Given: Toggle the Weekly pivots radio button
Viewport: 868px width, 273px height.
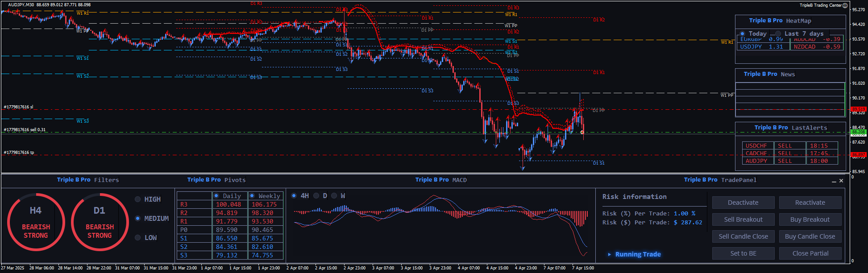Looking at the screenshot, I should click(252, 196).
